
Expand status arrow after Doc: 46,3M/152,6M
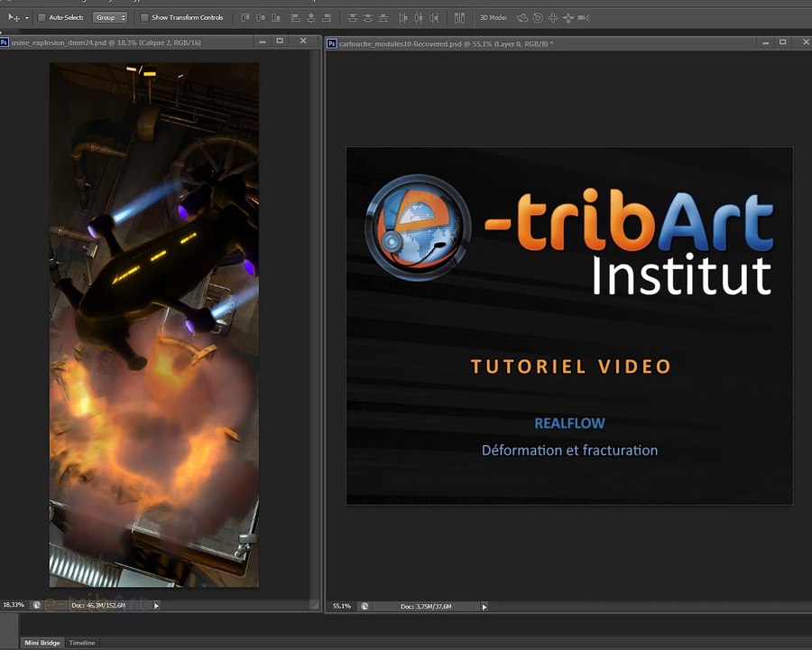coord(156,606)
